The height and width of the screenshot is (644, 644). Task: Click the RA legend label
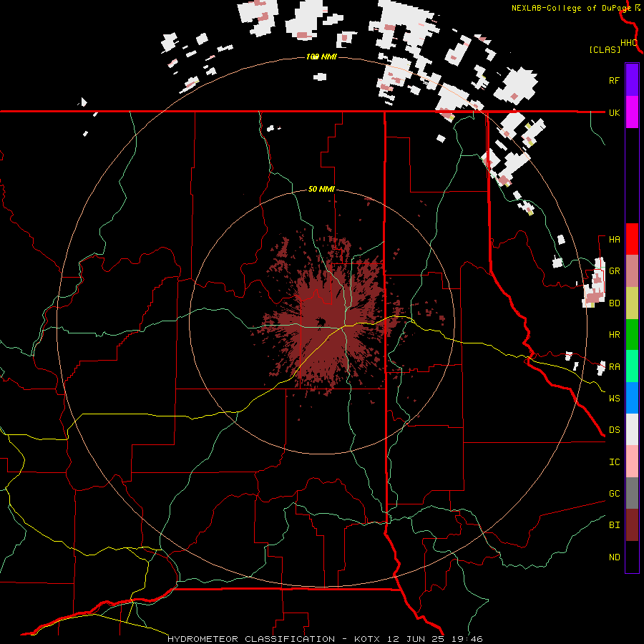(614, 367)
